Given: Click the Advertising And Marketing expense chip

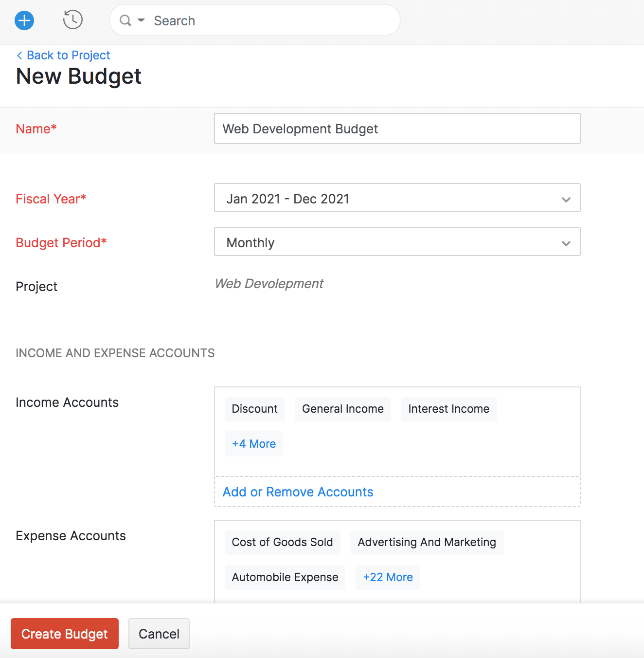Looking at the screenshot, I should tap(427, 542).
